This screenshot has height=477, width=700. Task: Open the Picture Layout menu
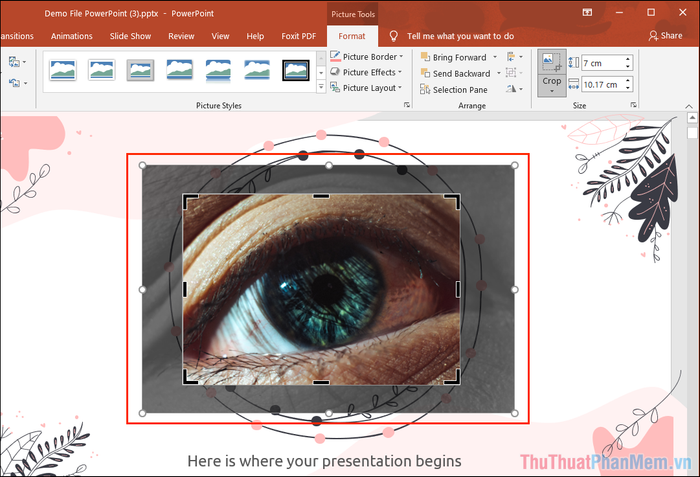[x=367, y=88]
